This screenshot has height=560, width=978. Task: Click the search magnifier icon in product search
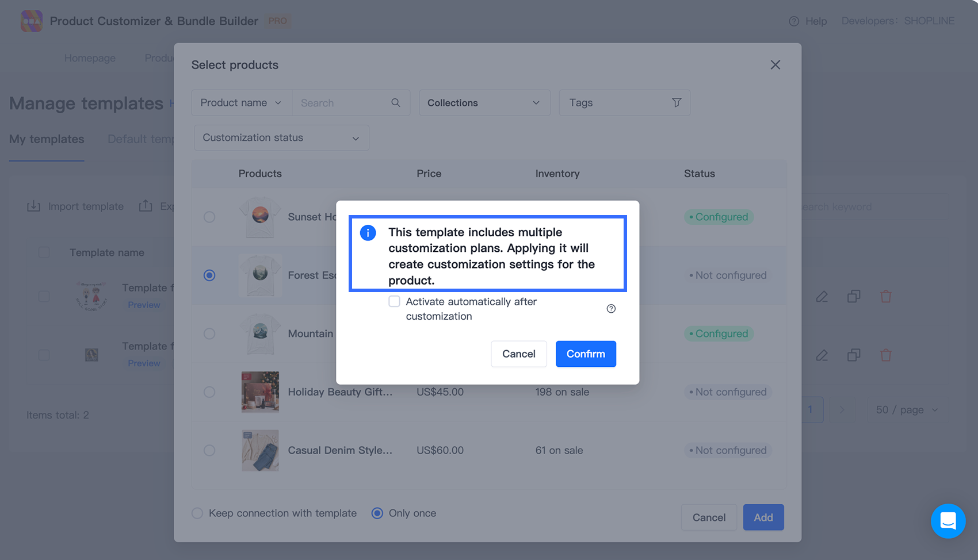click(396, 102)
